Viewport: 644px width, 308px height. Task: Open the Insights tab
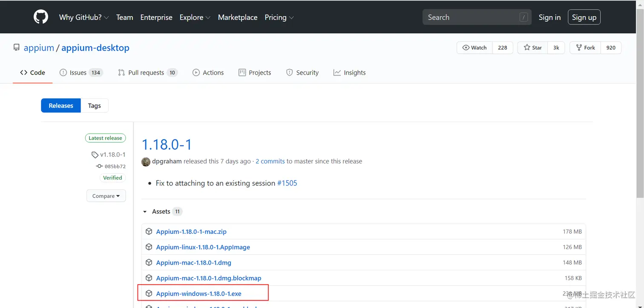pyautogui.click(x=349, y=73)
